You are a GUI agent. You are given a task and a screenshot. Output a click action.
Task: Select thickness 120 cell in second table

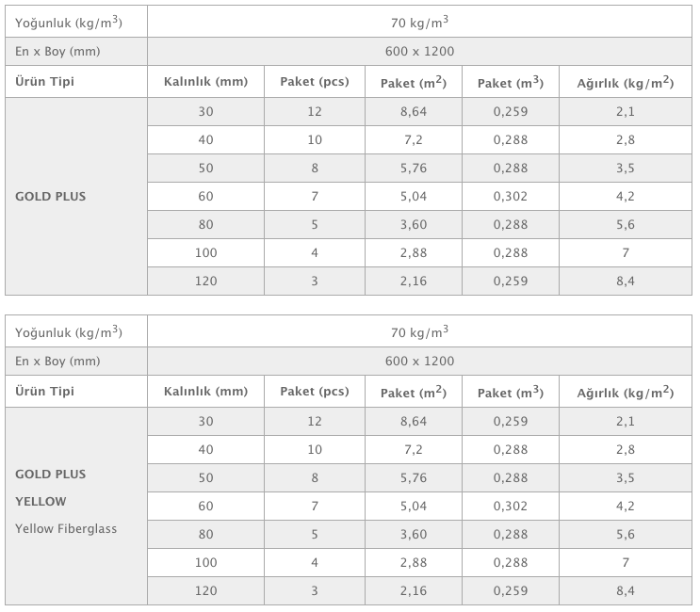[205, 590]
